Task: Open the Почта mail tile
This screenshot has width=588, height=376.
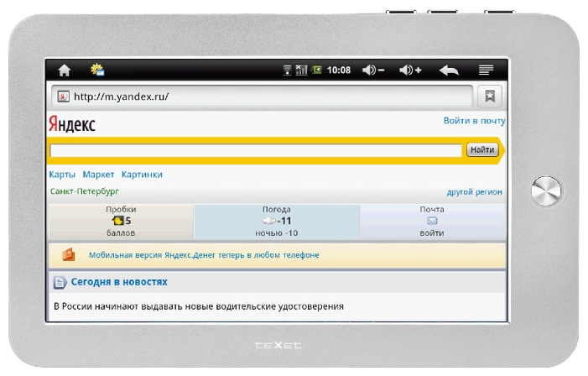Action: [x=432, y=222]
